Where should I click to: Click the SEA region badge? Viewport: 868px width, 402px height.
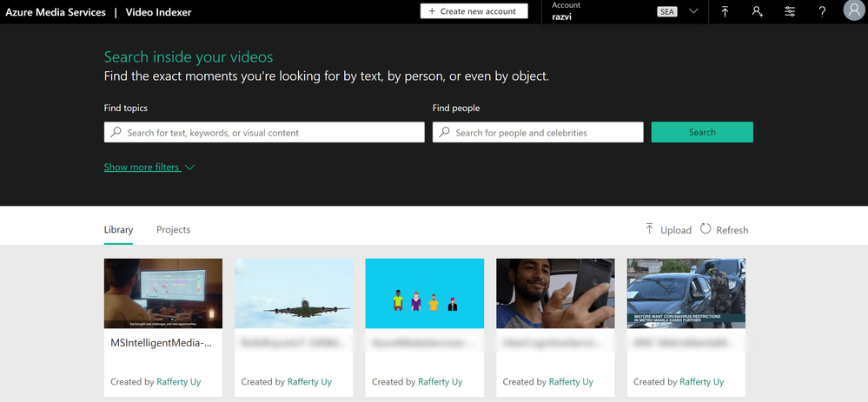pyautogui.click(x=667, y=11)
